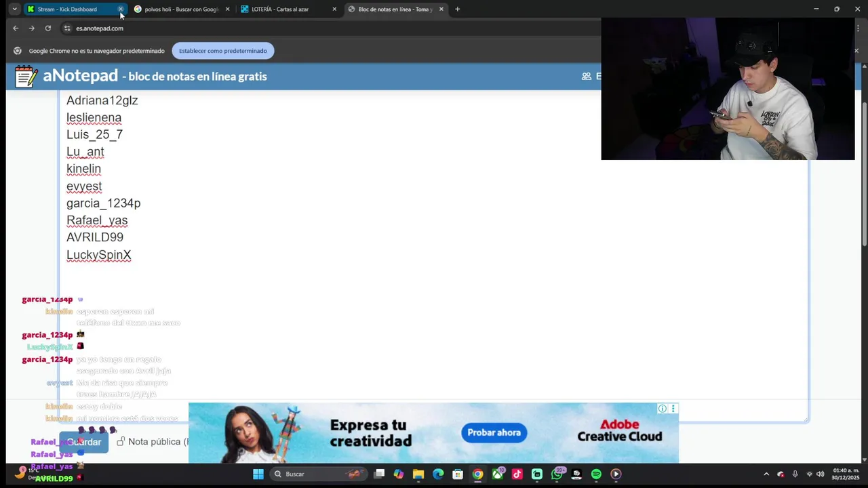Screen dimensions: 868x488
Task: Close the LOTERÍA tab
Action: tap(334, 9)
